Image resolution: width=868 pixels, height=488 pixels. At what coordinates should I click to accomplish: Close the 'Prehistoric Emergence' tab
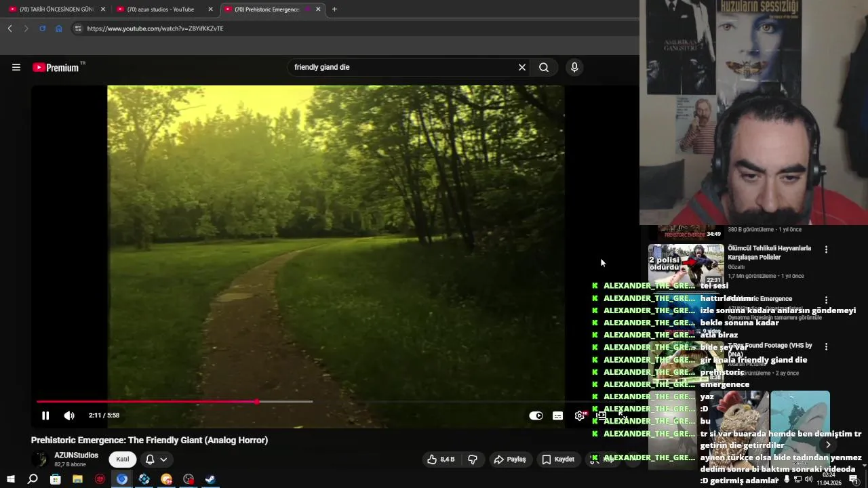(318, 9)
